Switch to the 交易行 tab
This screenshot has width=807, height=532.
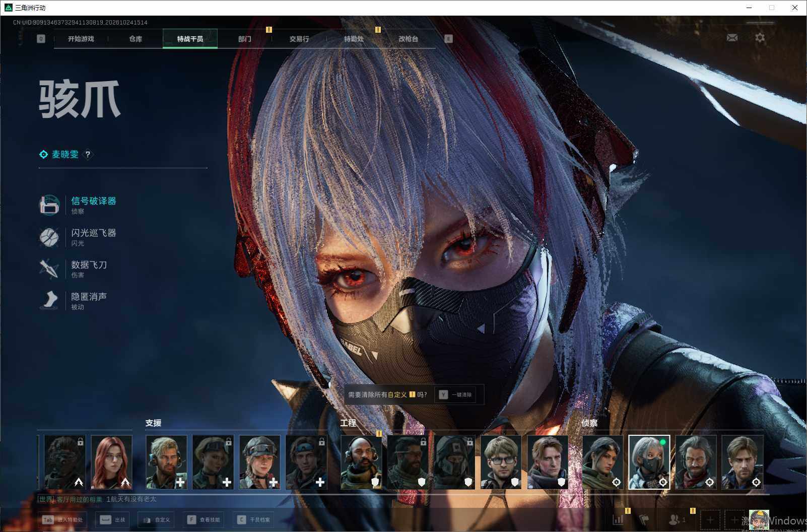point(299,39)
